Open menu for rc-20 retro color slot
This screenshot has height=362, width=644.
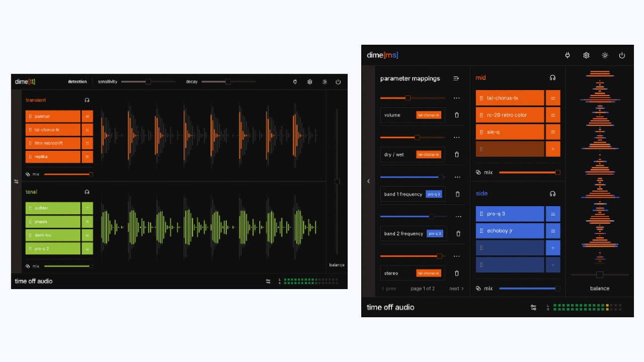tap(553, 115)
